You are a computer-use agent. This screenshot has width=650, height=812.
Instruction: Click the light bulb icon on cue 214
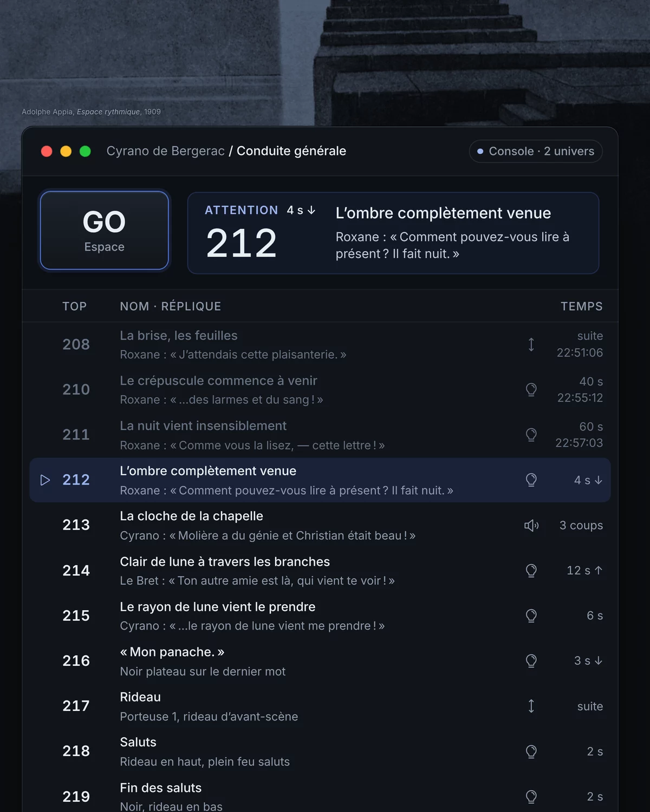pos(531,571)
